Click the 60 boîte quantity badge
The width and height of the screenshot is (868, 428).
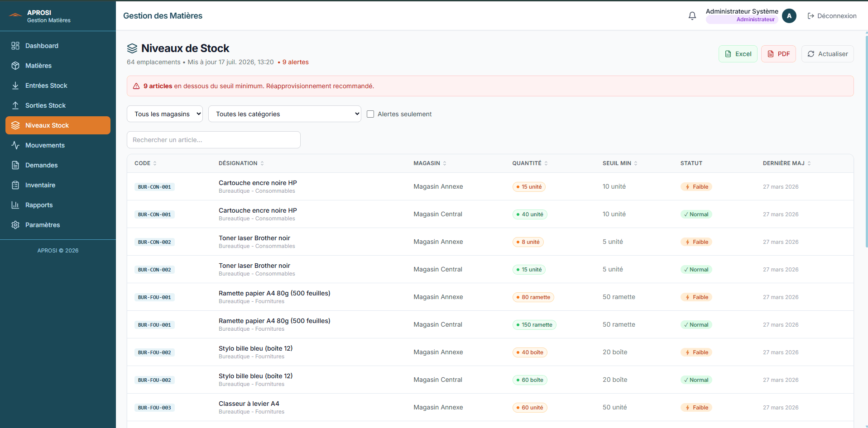pos(530,380)
